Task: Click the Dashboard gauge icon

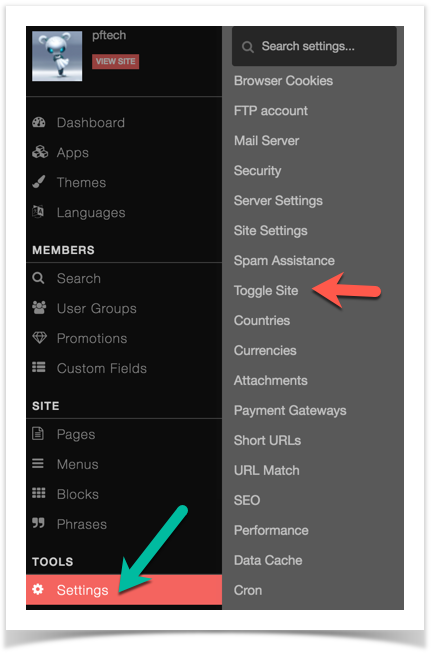Action: 39,122
